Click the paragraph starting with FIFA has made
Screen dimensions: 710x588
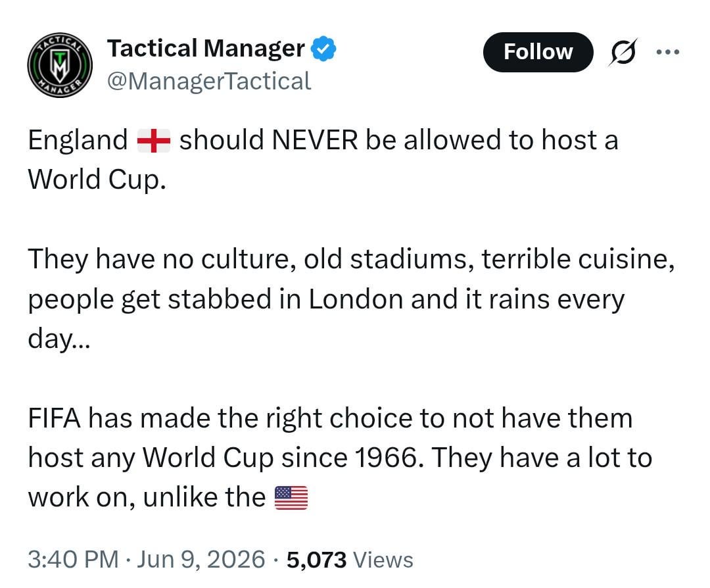[340, 458]
